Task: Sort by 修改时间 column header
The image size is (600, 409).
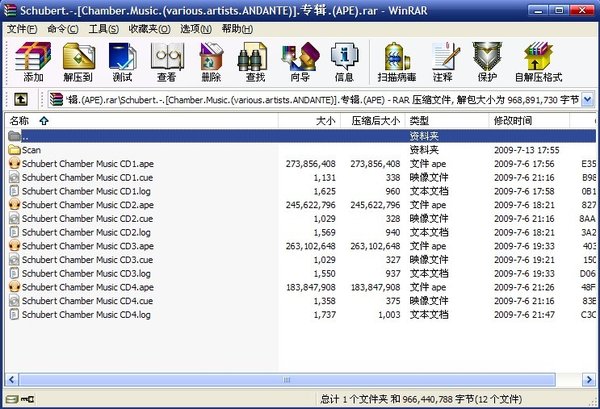Action: coord(529,121)
